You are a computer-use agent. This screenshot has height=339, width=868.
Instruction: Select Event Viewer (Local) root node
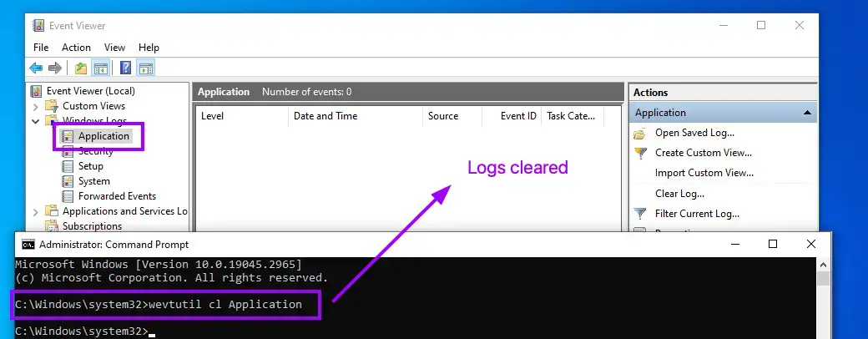click(x=91, y=91)
